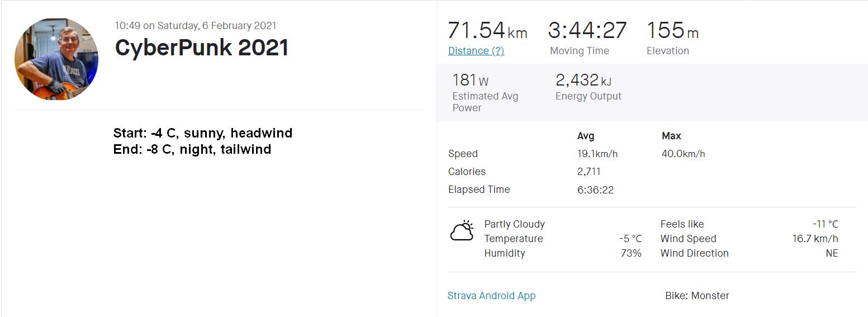Click the 6:36:22 elapsed time value
Screen dimensions: 868x317
point(595,190)
